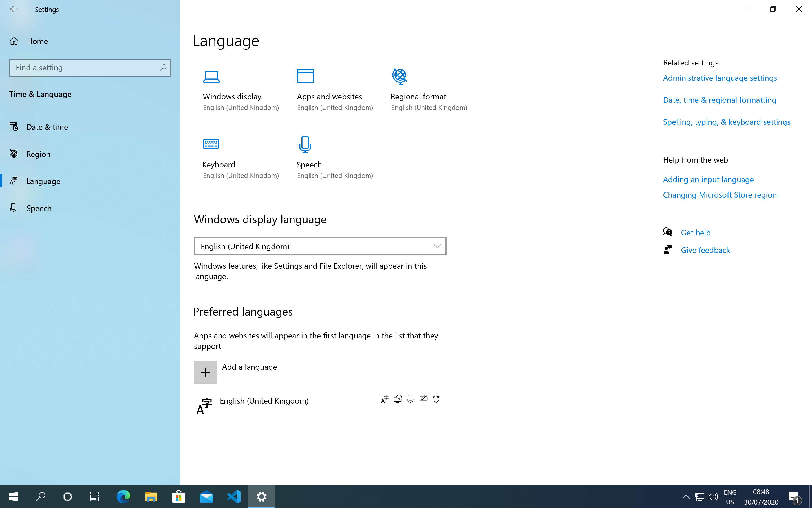812x508 pixels.
Task: Click the text-to-speech feature icon for English
Action: [x=398, y=399]
